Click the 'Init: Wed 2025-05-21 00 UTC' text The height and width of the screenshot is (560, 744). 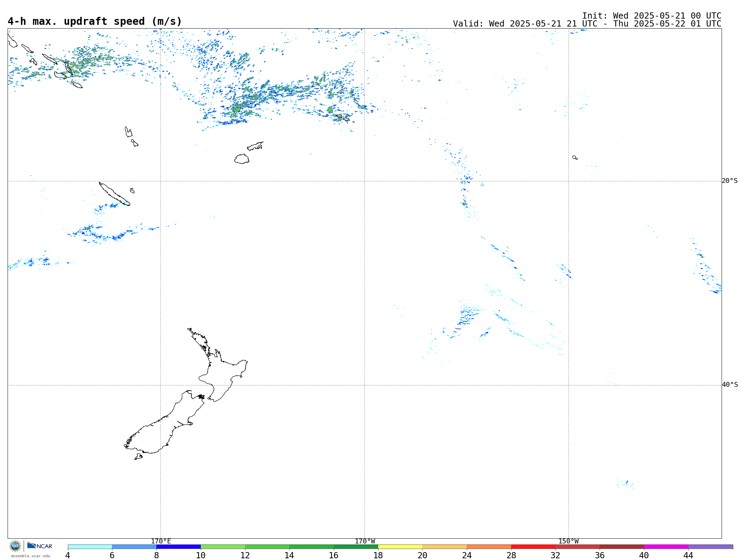[652, 16]
